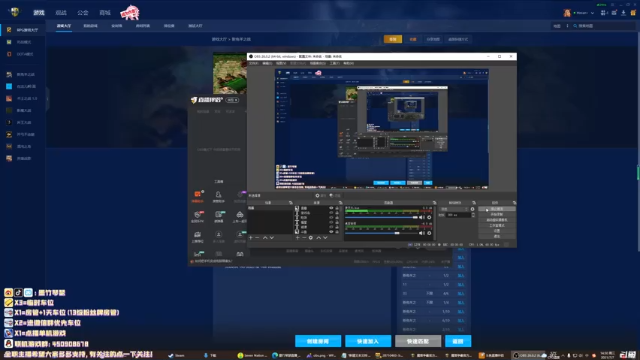This screenshot has height=360, width=640.
Task: Click the 快速加入 button
Action: 368,341
